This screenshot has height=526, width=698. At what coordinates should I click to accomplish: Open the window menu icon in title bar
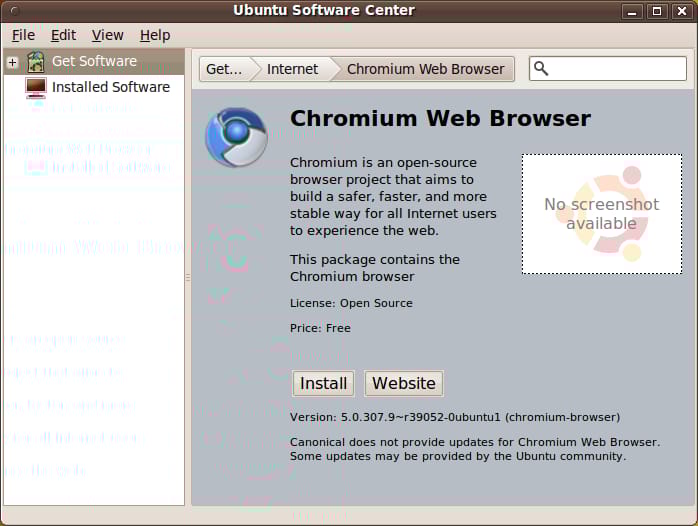pos(12,11)
